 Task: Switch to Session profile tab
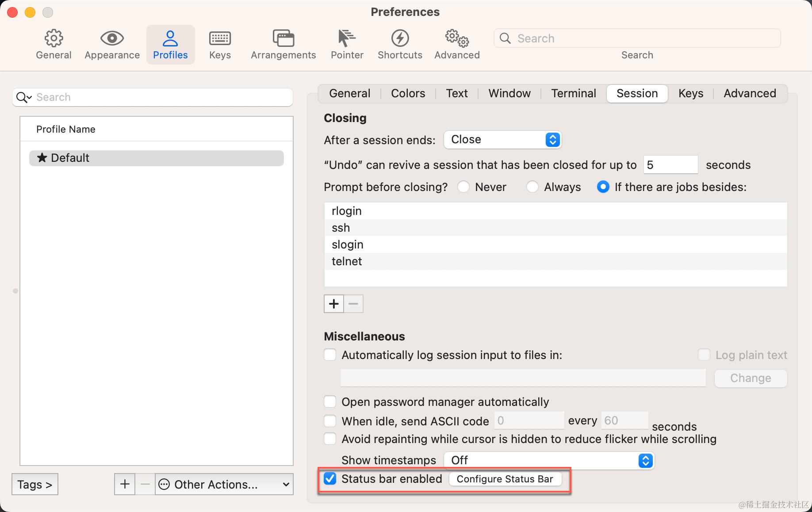click(x=637, y=93)
